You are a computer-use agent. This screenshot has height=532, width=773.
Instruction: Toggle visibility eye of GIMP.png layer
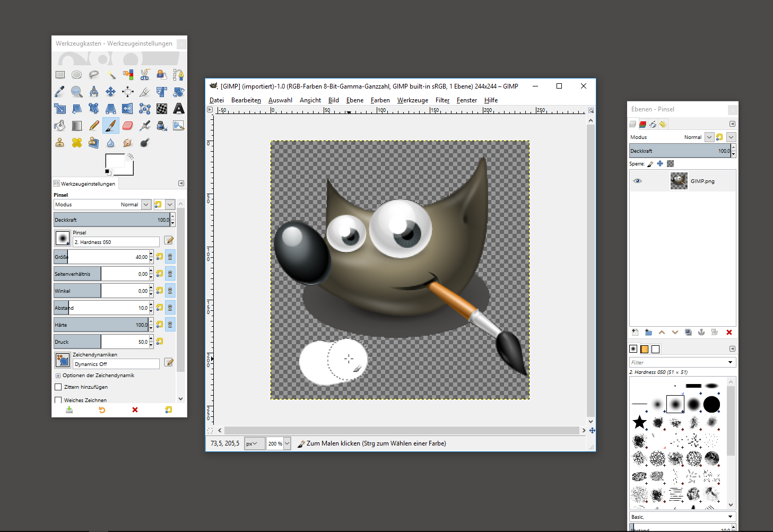(x=638, y=181)
